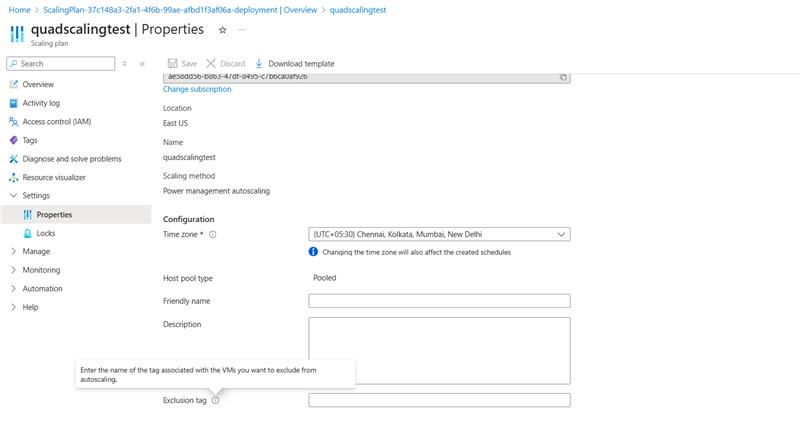The width and height of the screenshot is (800, 426).
Task: Click the blue info icon by time zone notice
Action: click(313, 252)
